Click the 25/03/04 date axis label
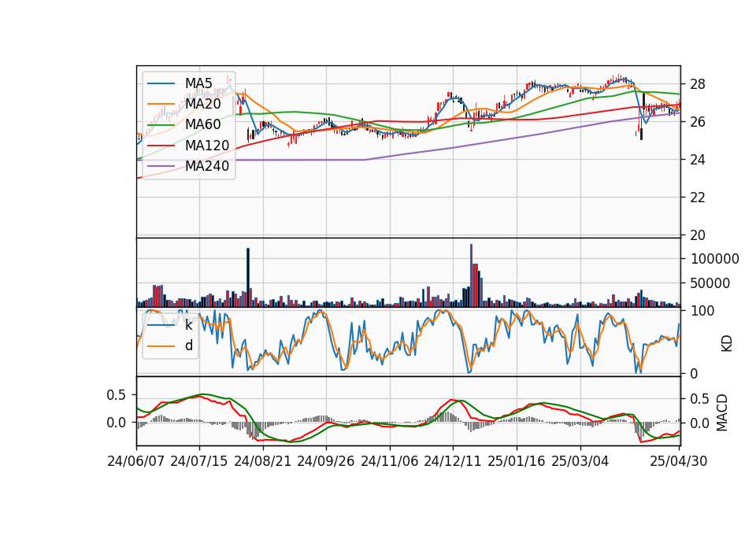 [580, 461]
